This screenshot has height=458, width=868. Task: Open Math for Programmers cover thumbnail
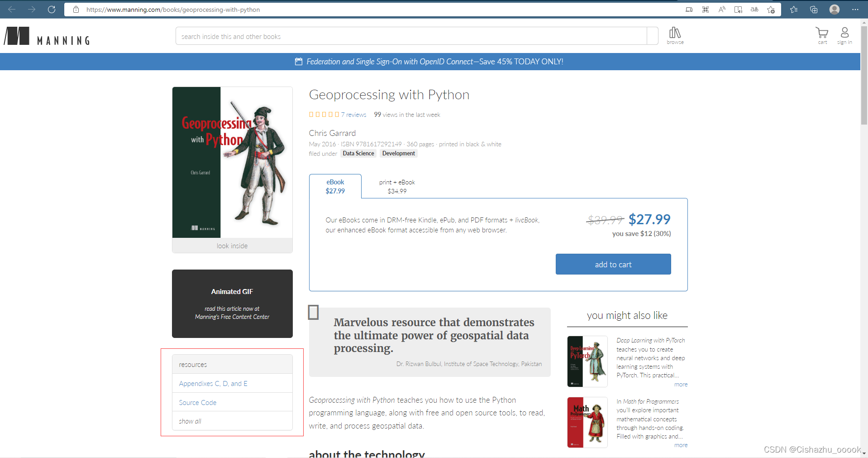click(587, 422)
